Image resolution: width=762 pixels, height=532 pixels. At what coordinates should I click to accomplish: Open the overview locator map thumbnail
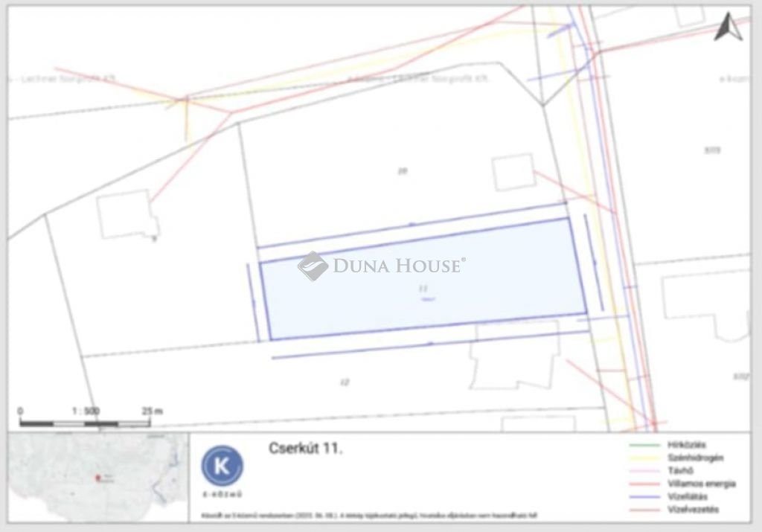(98, 477)
